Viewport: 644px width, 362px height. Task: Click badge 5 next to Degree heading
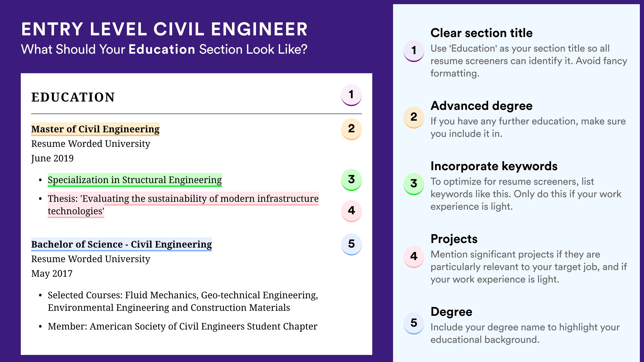click(413, 323)
